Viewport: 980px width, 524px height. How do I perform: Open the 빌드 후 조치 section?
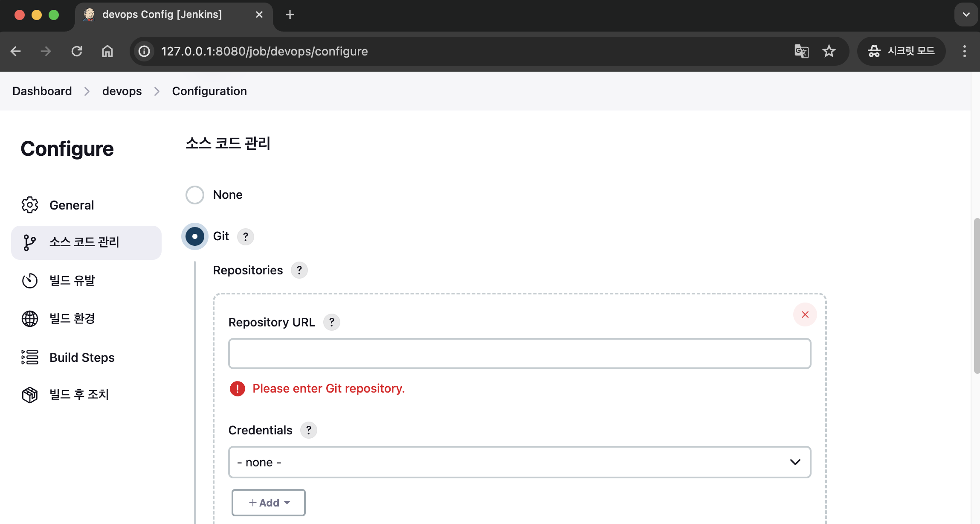[x=79, y=395]
